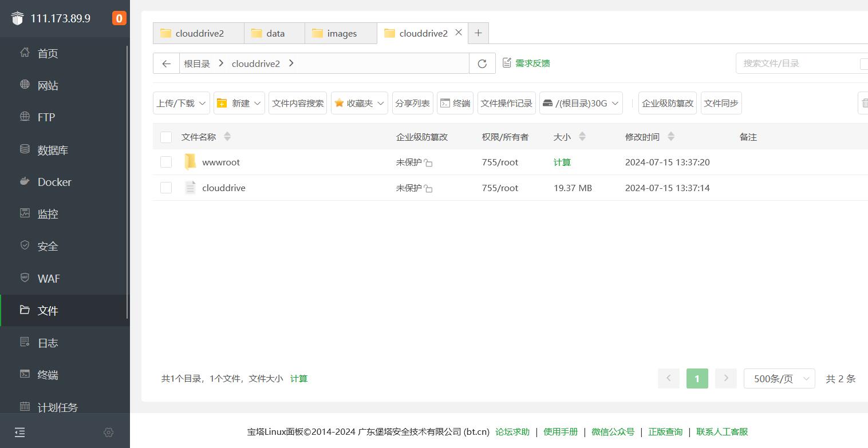868x448 pixels.
Task: Tick the select-all checkbox in header
Action: [166, 137]
